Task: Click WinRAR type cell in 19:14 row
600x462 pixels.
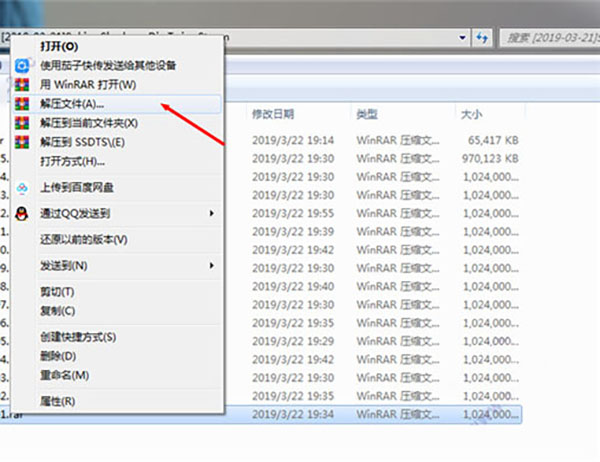Action: pos(398,140)
